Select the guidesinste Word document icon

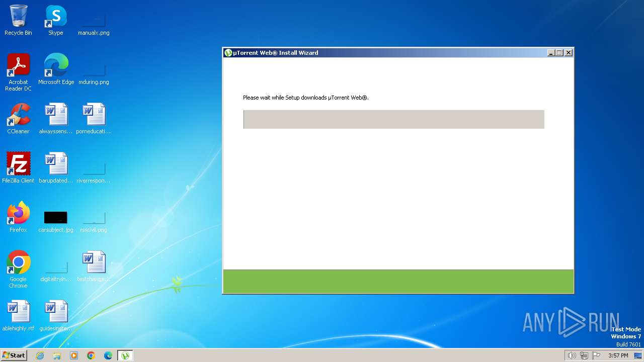click(x=56, y=316)
